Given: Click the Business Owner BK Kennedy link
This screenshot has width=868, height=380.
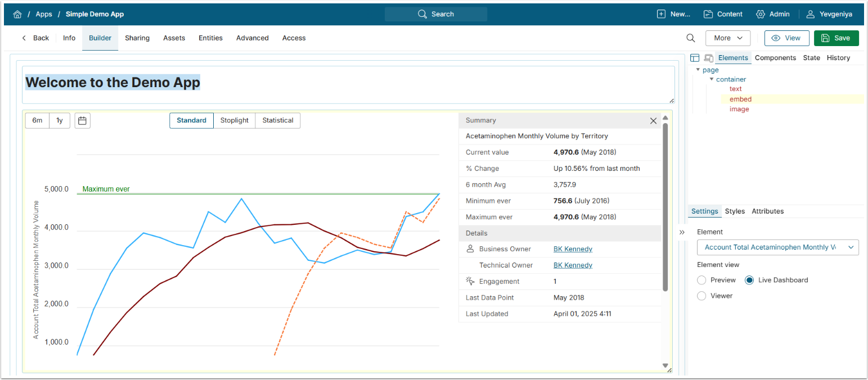Looking at the screenshot, I should coord(573,249).
